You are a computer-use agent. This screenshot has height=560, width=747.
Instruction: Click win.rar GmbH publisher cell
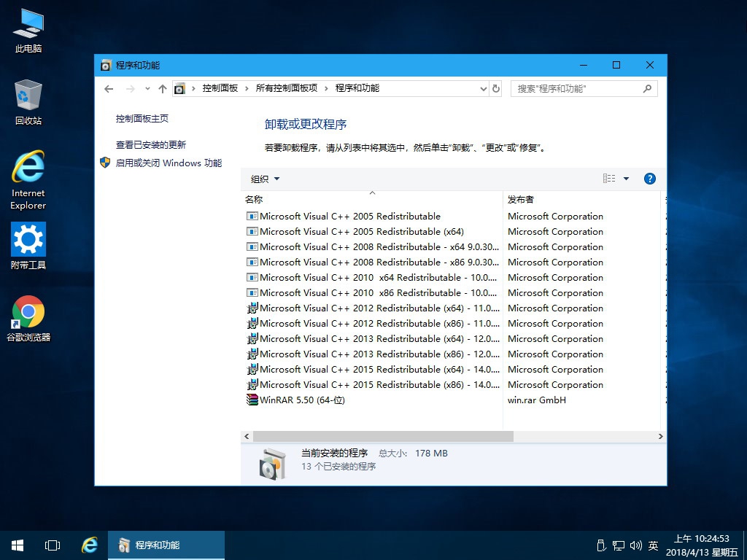[x=537, y=400]
